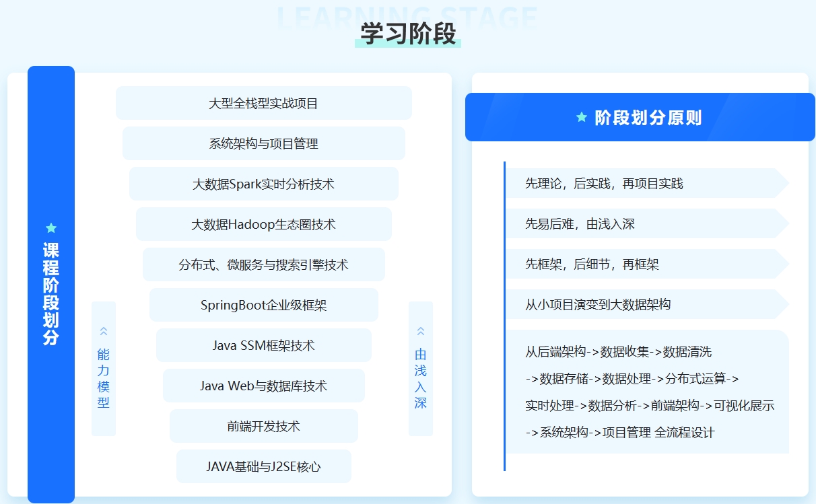Click the 学习阶段 page heading

(408, 34)
